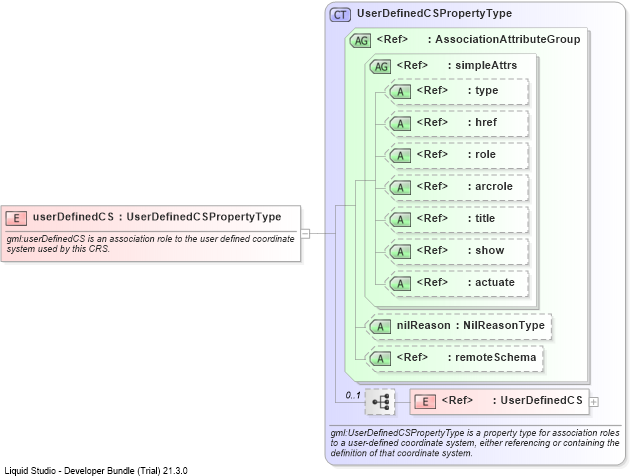Click the CT icon of UserDefinedCSPropertyType

point(340,15)
